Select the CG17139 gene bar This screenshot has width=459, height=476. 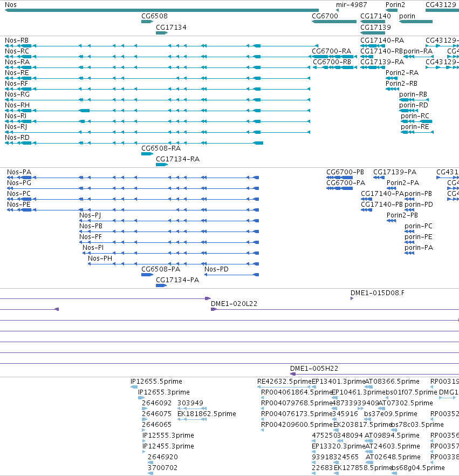[373, 33]
